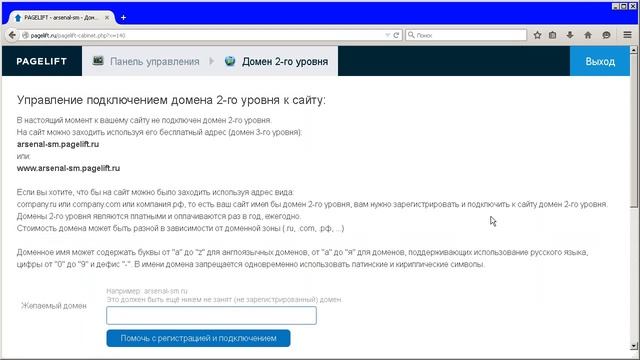Click the reload page icon in address bar

click(x=396, y=35)
